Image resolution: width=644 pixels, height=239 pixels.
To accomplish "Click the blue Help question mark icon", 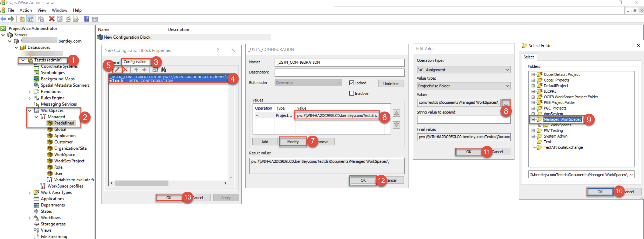I will (87, 19).
